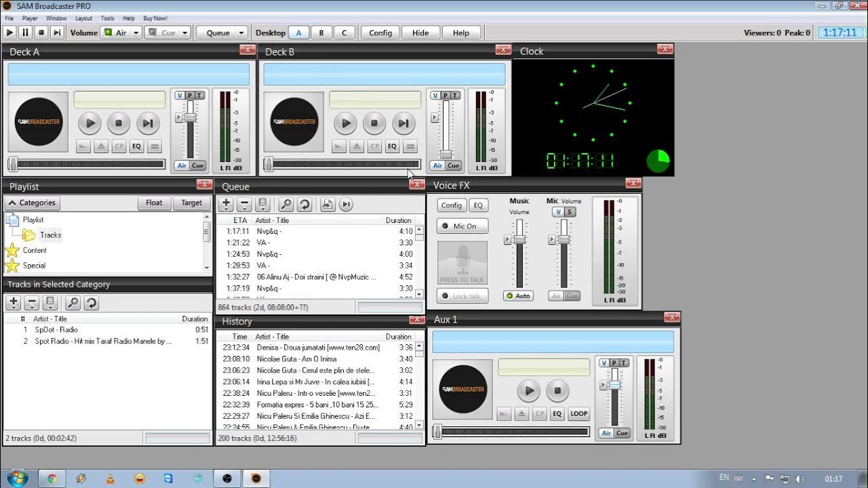
Task: Toggle Air output on Aux 1
Action: point(606,433)
